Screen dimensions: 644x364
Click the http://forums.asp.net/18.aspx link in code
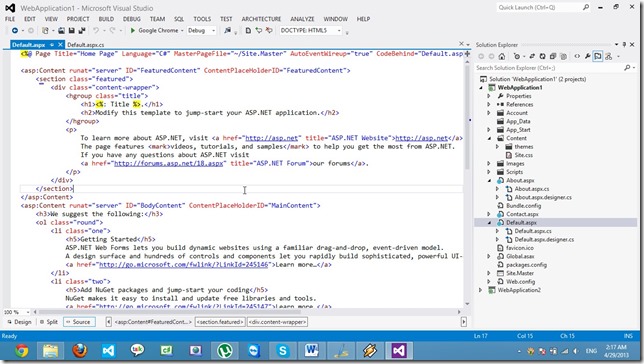pyautogui.click(x=168, y=163)
